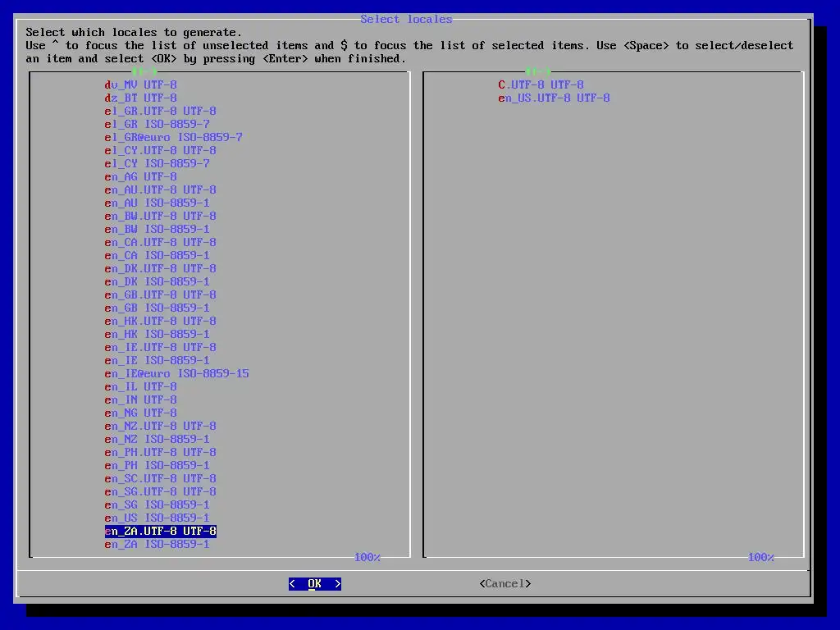Select en_BW.UTF-8 UTF-8 row
The image size is (840, 630).
[x=161, y=216]
